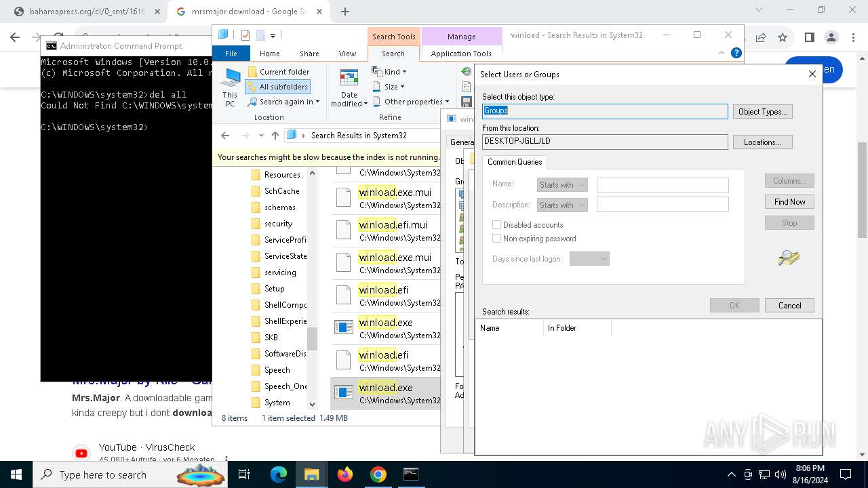Screen dimensions: 868x488
Task: Click the Locations... button
Action: 763,142
